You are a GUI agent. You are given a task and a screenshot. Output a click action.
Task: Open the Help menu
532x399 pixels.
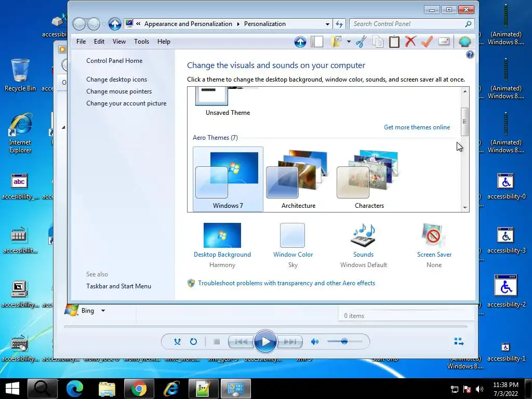coord(164,42)
